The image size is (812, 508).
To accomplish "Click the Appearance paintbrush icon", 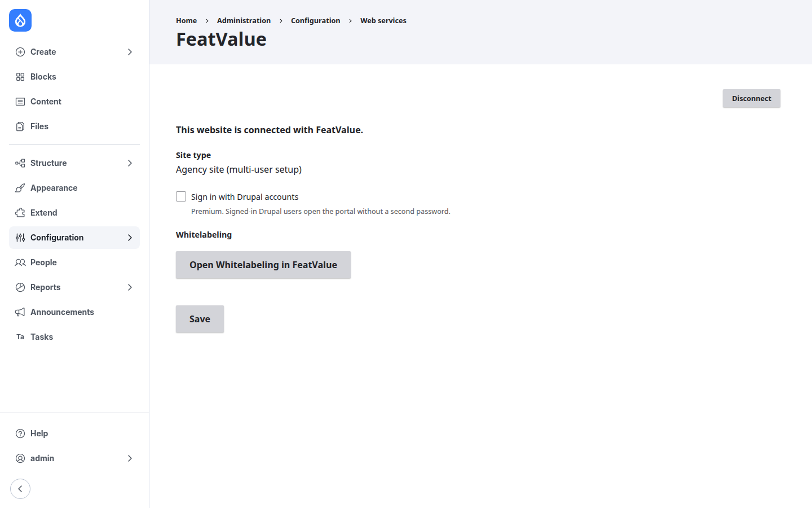I will (20, 188).
